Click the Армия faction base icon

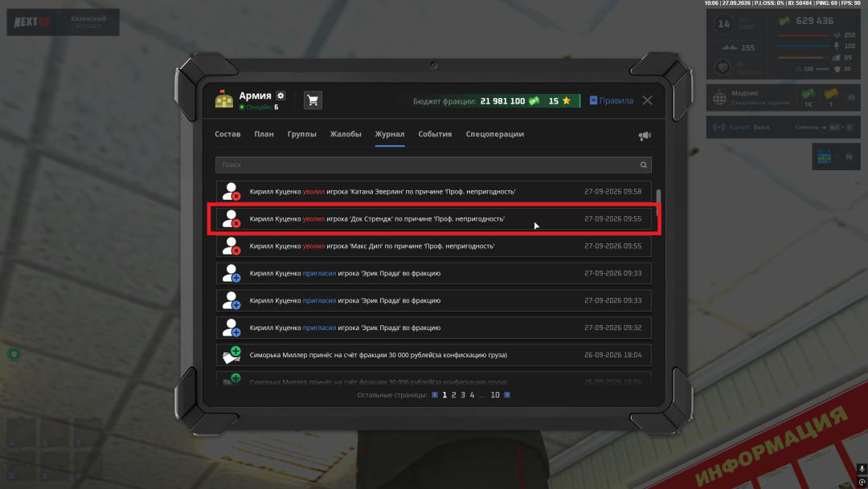tap(224, 100)
